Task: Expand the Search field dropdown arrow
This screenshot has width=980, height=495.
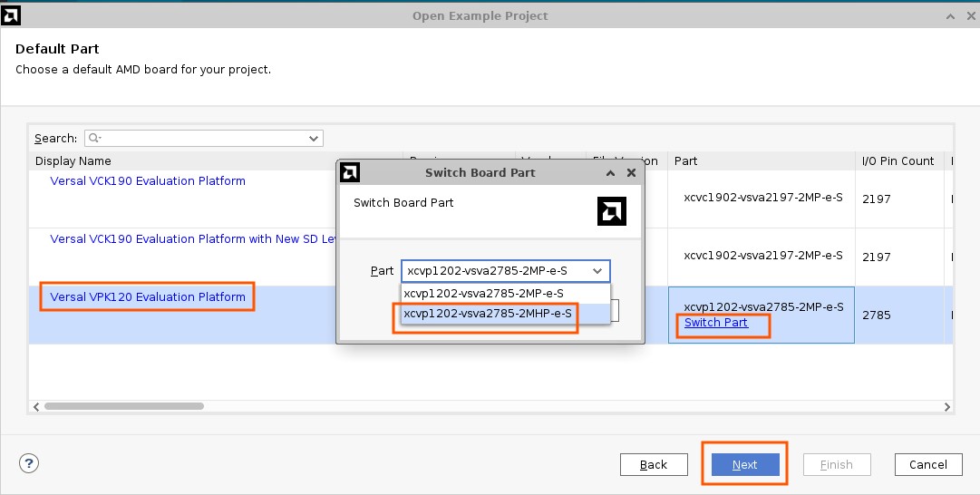Action: coord(314,139)
